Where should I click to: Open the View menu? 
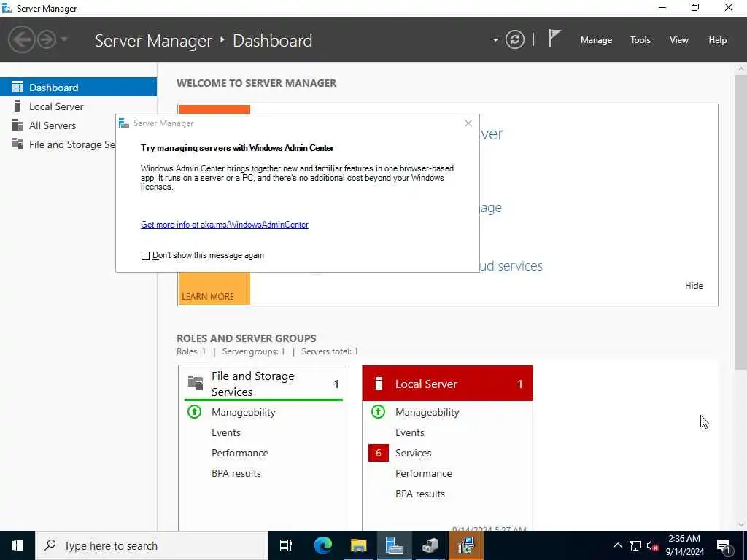[678, 40]
